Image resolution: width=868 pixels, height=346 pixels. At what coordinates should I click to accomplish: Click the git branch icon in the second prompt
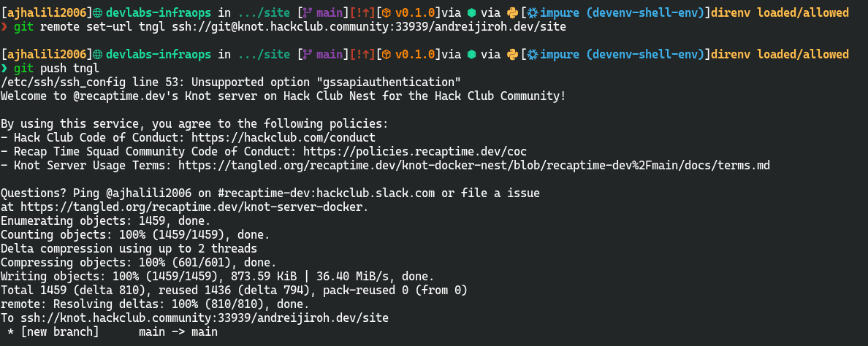tap(308, 55)
